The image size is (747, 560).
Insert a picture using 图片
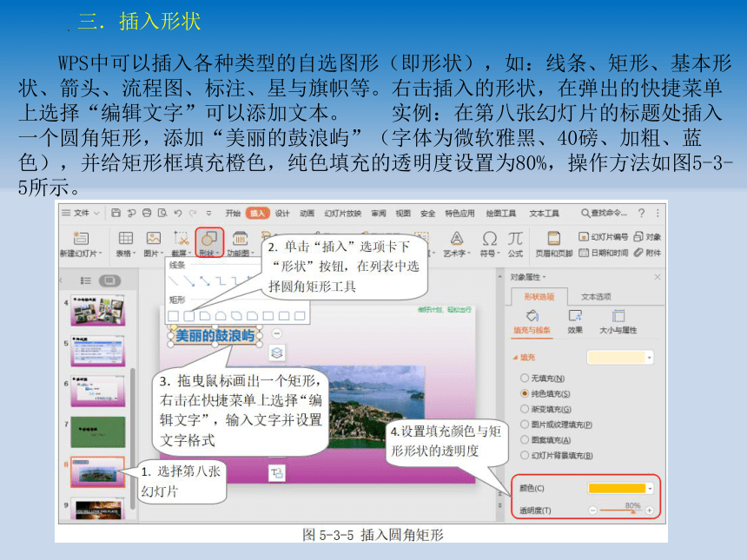tap(154, 244)
